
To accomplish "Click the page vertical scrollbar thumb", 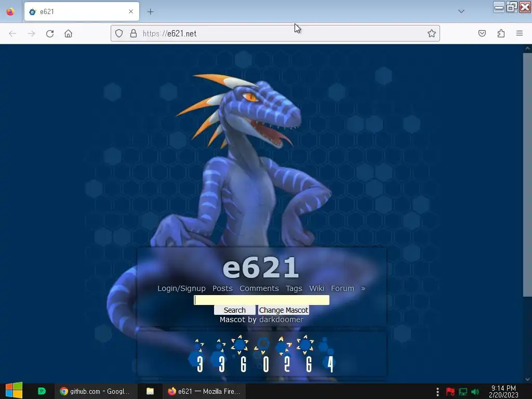I will pyautogui.click(x=527, y=175).
